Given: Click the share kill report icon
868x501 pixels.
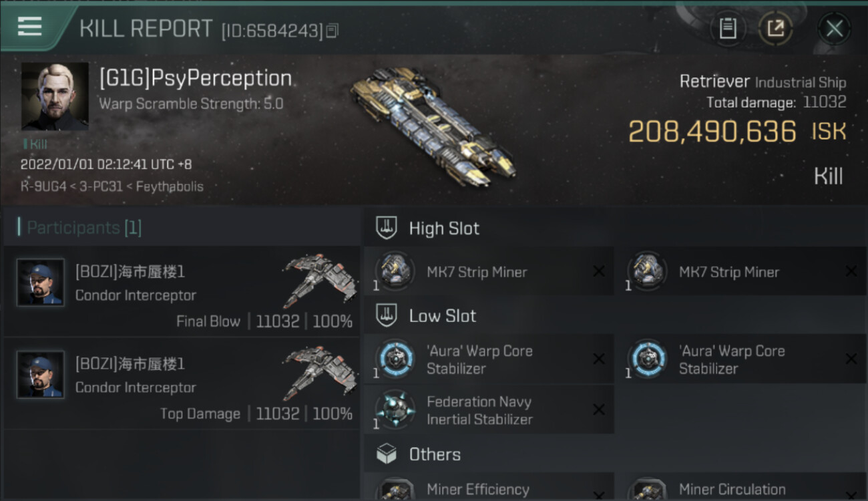Looking at the screenshot, I should tap(775, 28).
